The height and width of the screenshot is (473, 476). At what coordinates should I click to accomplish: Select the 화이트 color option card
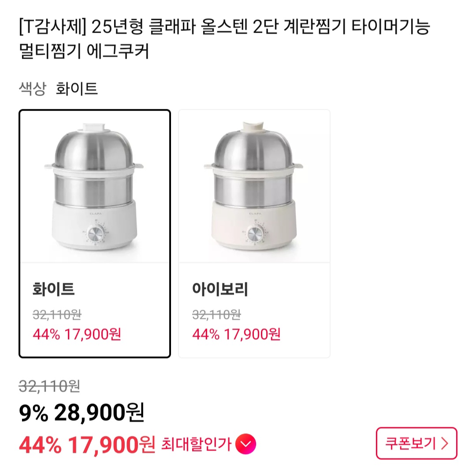pos(94,233)
